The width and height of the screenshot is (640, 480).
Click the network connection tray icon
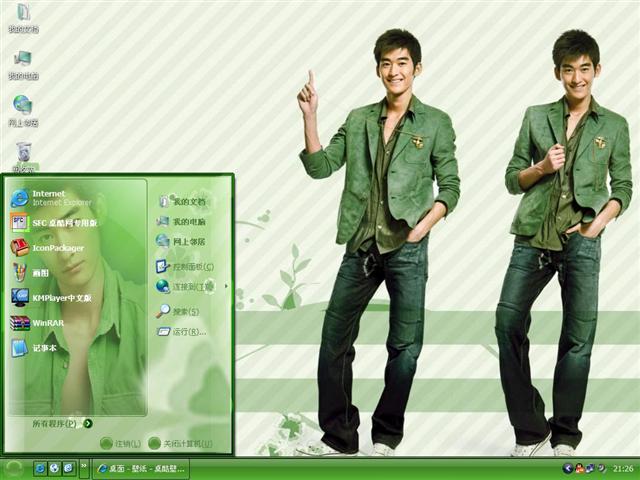point(590,469)
